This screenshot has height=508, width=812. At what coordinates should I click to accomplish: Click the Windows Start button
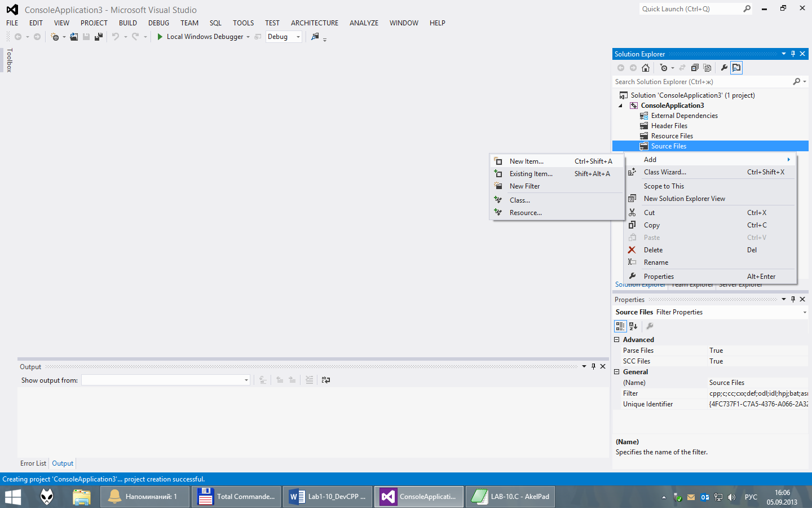pyautogui.click(x=13, y=497)
